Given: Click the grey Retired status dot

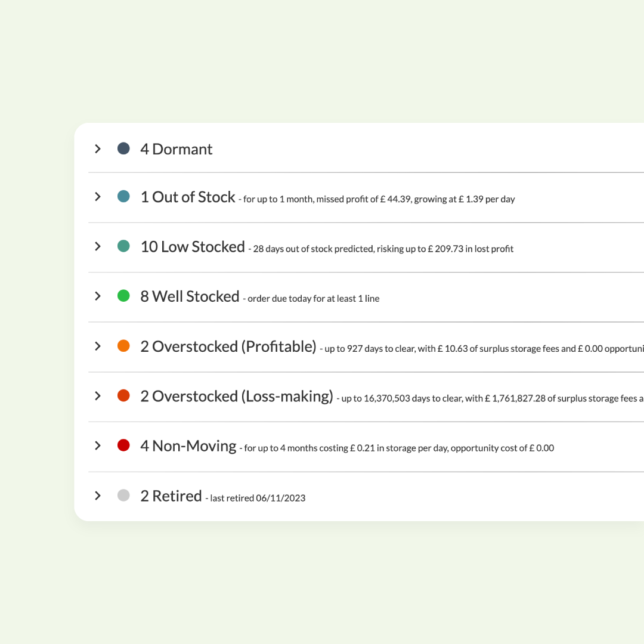Looking at the screenshot, I should click(x=123, y=496).
